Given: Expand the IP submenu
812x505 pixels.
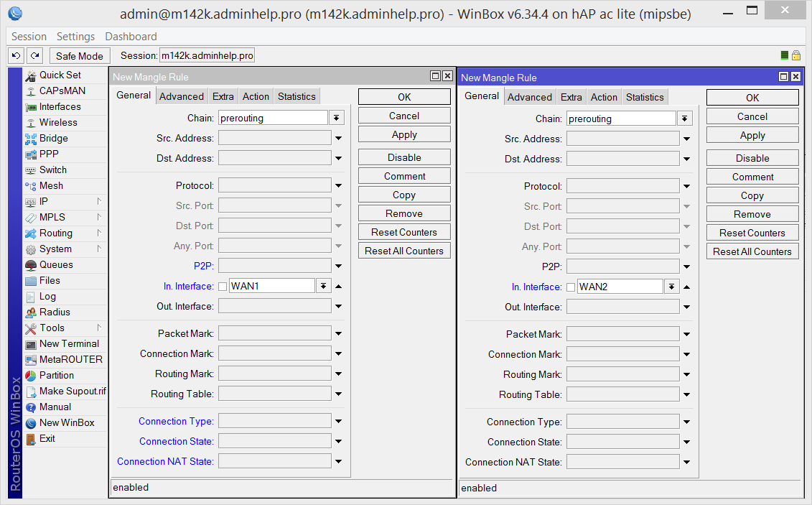Looking at the screenshot, I should 99,201.
